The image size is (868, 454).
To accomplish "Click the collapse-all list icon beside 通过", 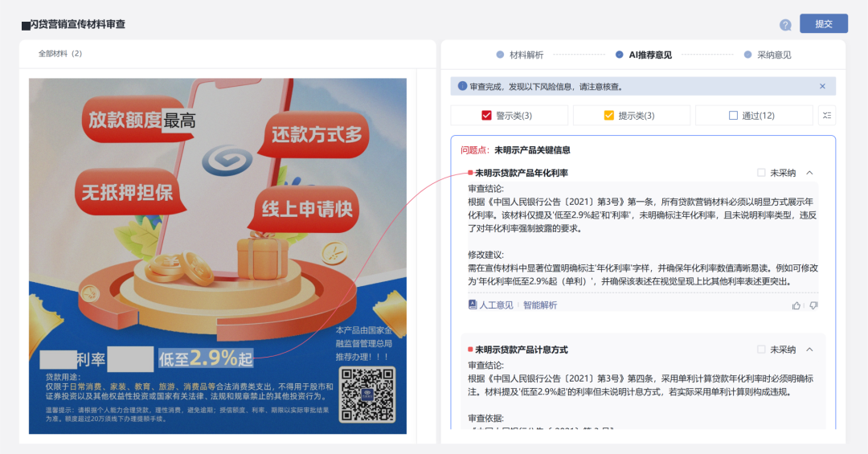I will (x=826, y=115).
